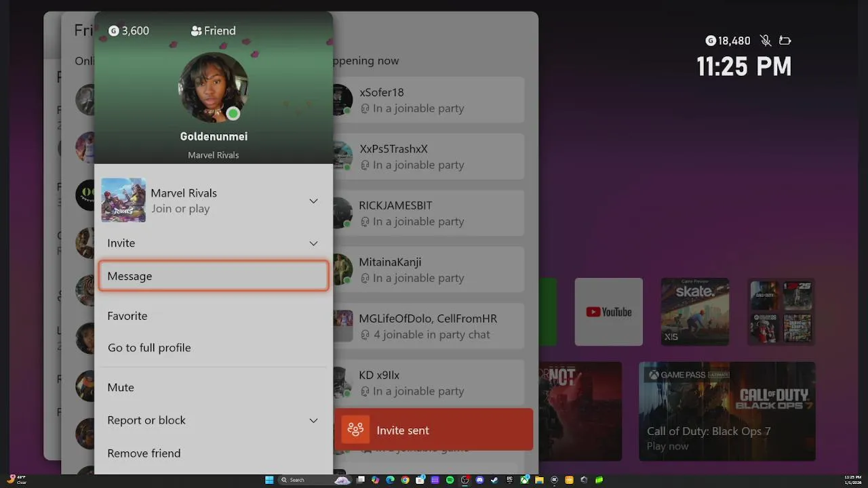Select the Message option

point(214,276)
